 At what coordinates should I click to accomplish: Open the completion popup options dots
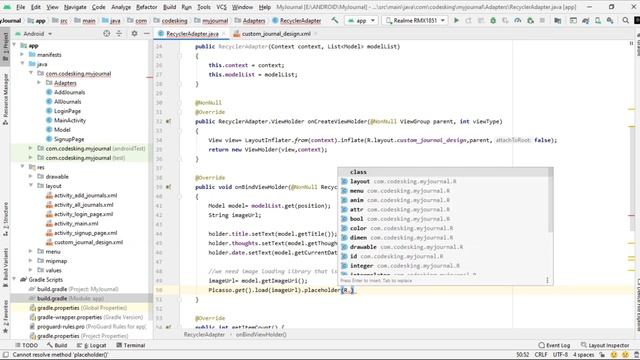pyautogui.click(x=547, y=280)
